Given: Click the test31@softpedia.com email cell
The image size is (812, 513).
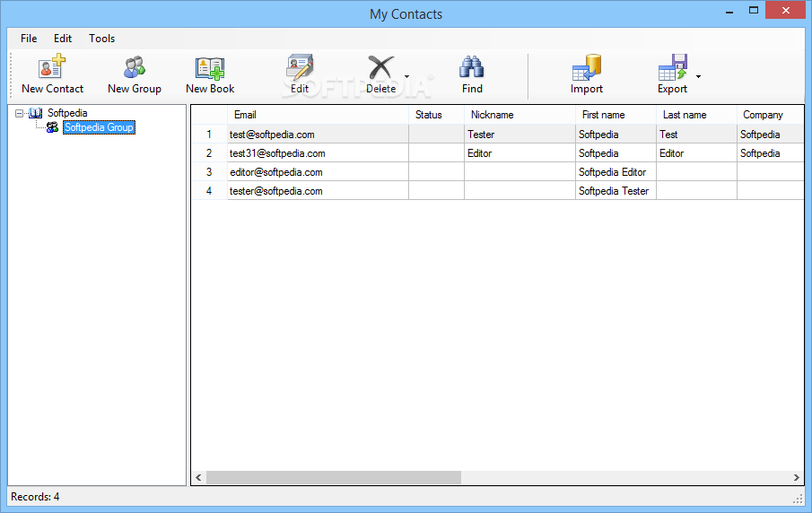Looking at the screenshot, I should (x=318, y=153).
